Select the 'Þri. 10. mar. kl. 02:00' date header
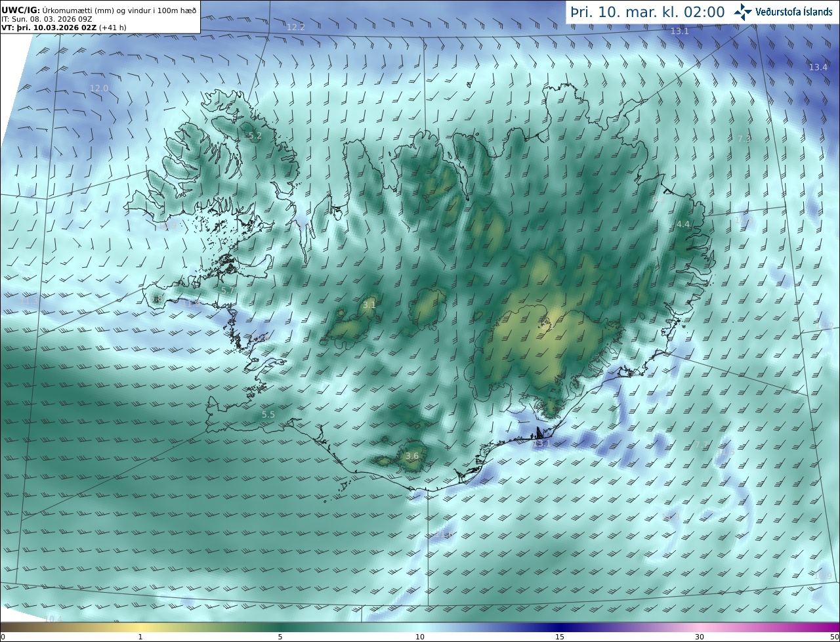This screenshot has height=642, width=840. tap(648, 12)
